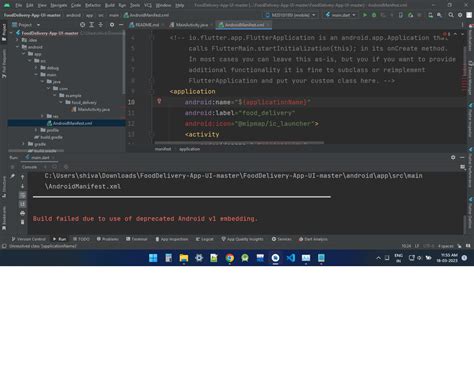The image size is (474, 384).
Task: Open the Tools menu
Action: (x=135, y=5)
